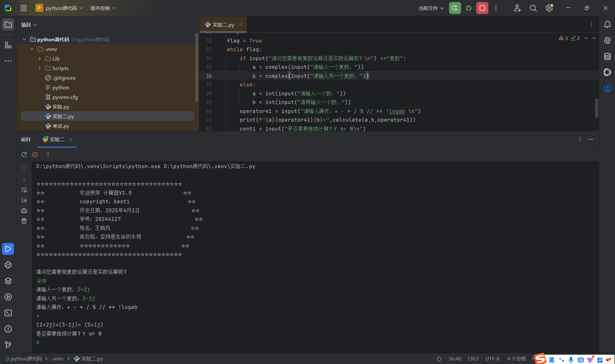Click the Rerun program icon in Run panel
Screen dimensions: 615x364
tap(24, 155)
